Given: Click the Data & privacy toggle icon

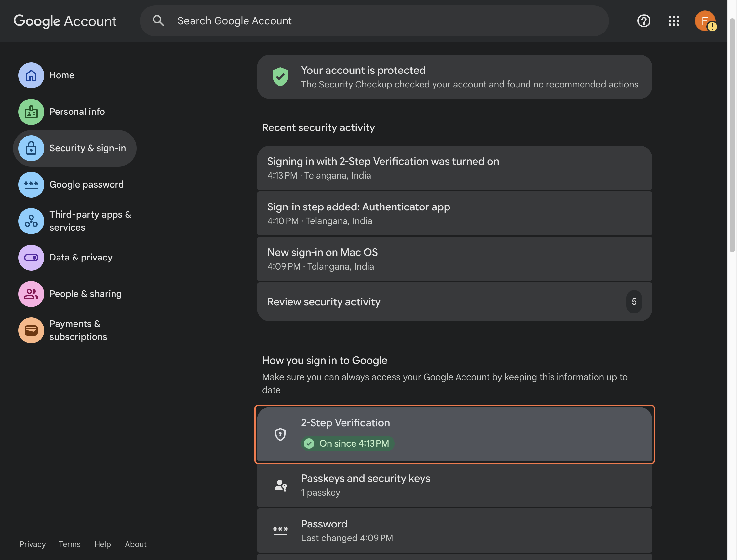Looking at the screenshot, I should pos(31,257).
